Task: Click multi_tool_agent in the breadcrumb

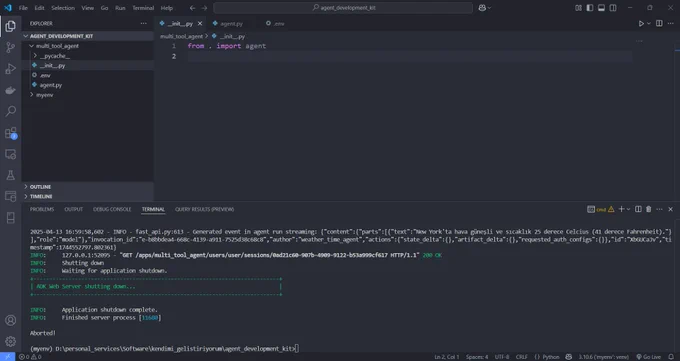Action: [x=181, y=36]
